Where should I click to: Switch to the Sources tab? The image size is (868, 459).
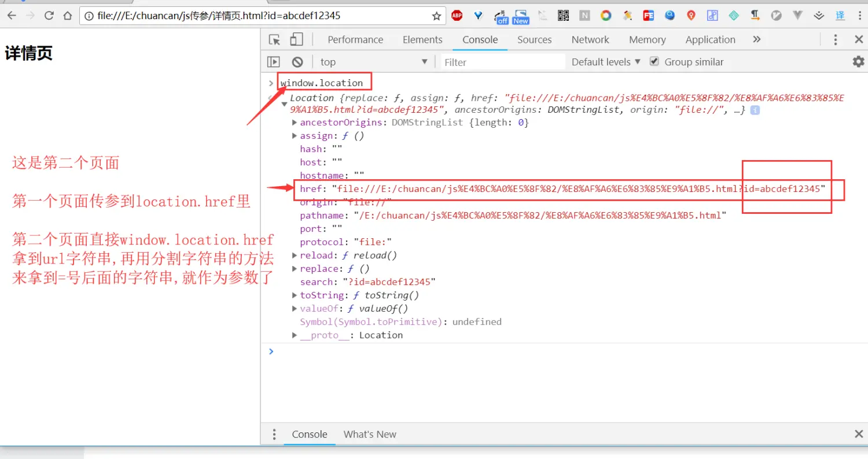(534, 39)
